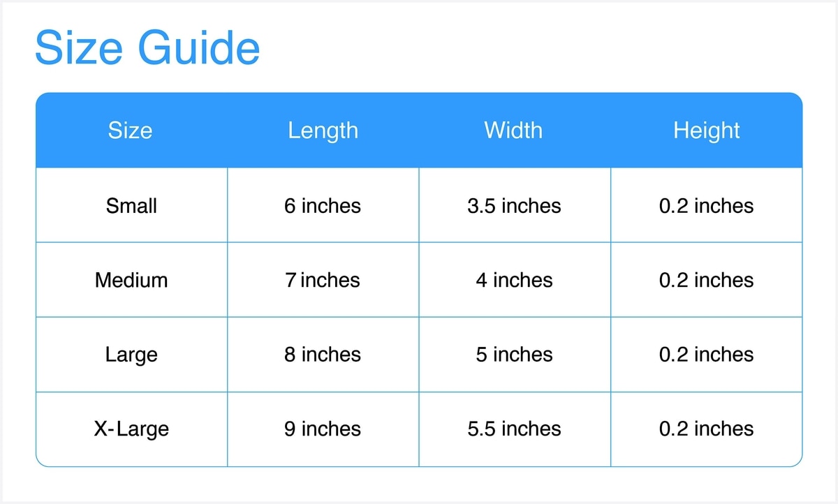The image size is (838, 504).
Task: Click the 9 inches length cell
Action: point(323,429)
